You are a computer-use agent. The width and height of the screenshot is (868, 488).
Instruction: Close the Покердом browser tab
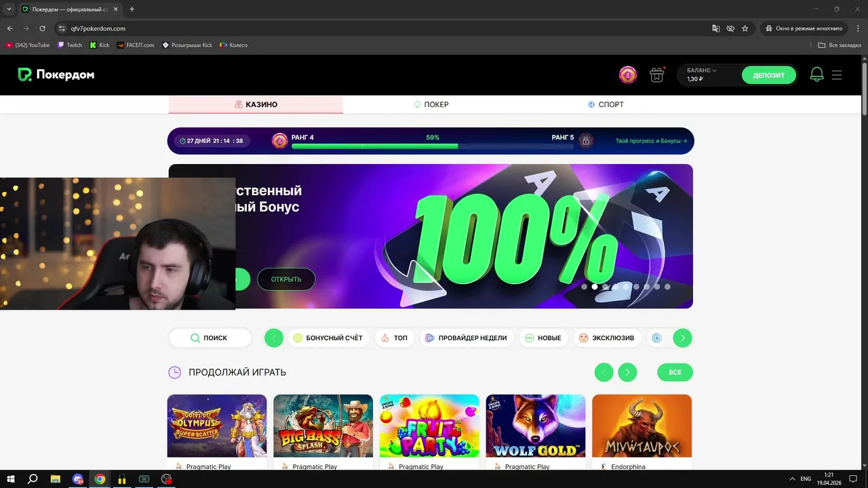tap(116, 9)
